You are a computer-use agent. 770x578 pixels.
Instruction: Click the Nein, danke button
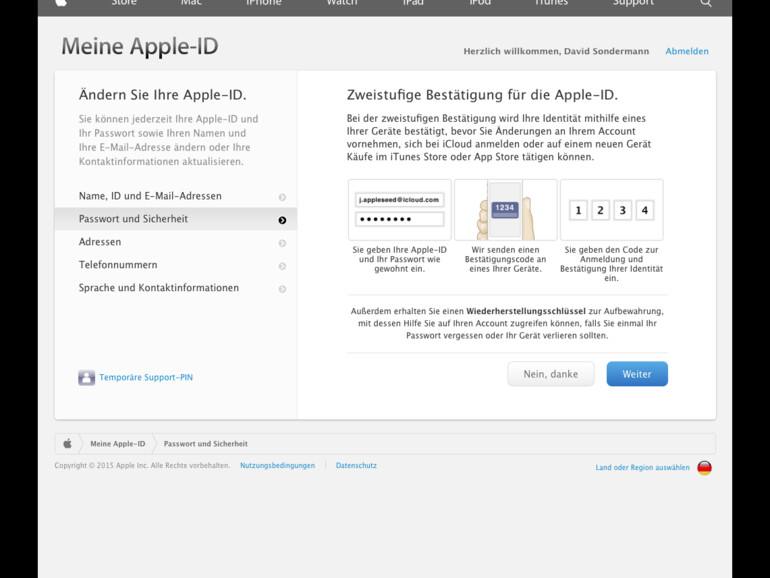550,374
